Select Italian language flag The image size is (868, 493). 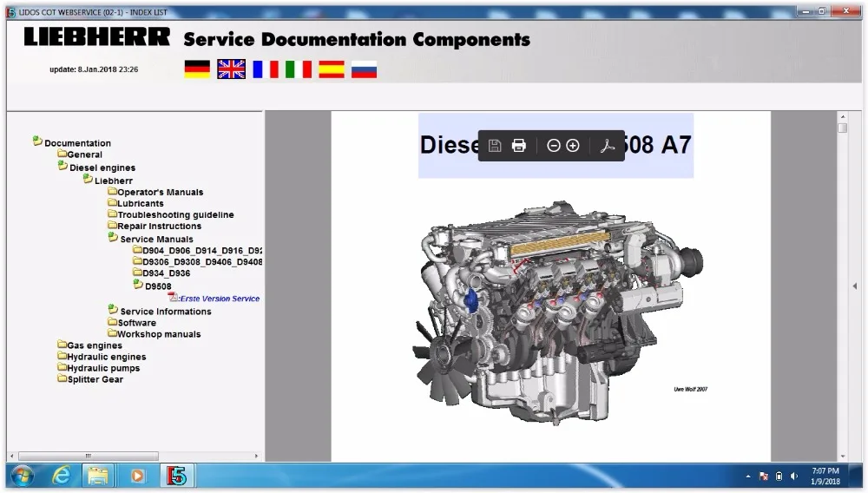pyautogui.click(x=299, y=69)
